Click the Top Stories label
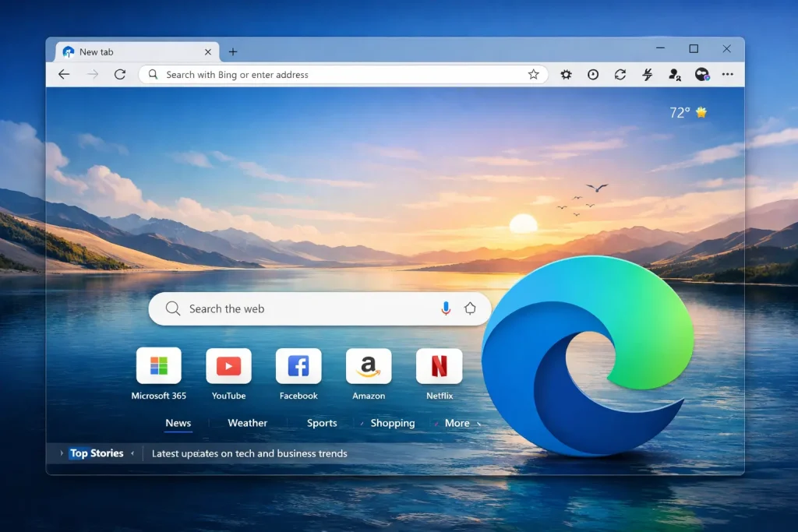The width and height of the screenshot is (798, 532). point(97,453)
